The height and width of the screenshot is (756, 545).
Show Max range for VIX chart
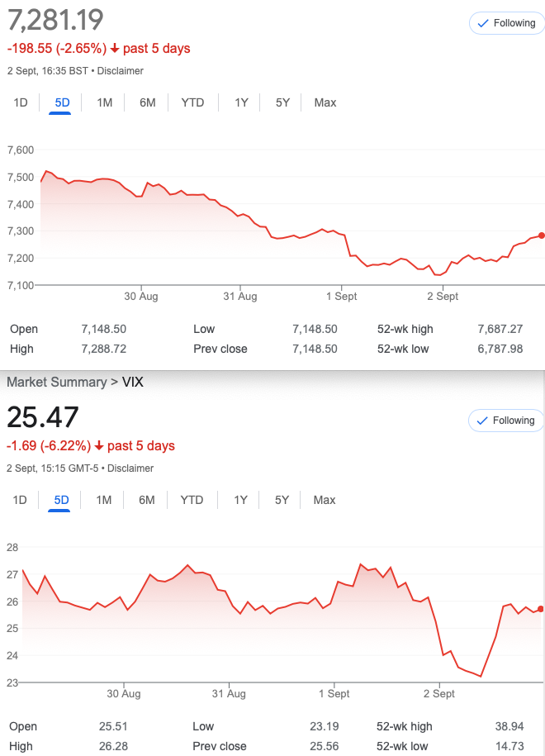(x=325, y=500)
